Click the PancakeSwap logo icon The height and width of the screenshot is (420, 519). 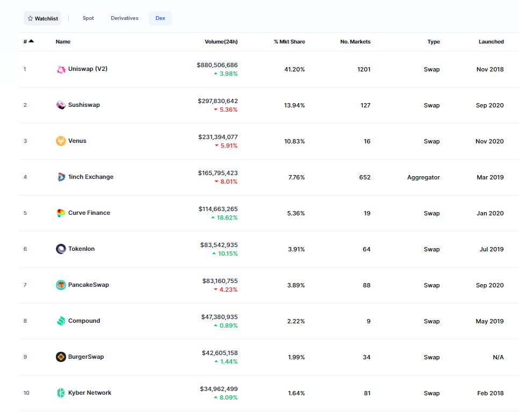pyautogui.click(x=61, y=285)
